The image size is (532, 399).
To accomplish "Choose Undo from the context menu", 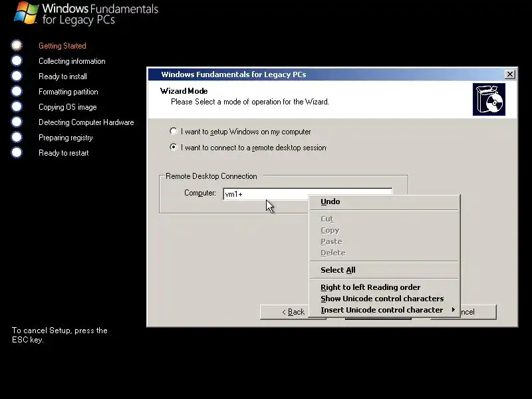I will pyautogui.click(x=384, y=201).
